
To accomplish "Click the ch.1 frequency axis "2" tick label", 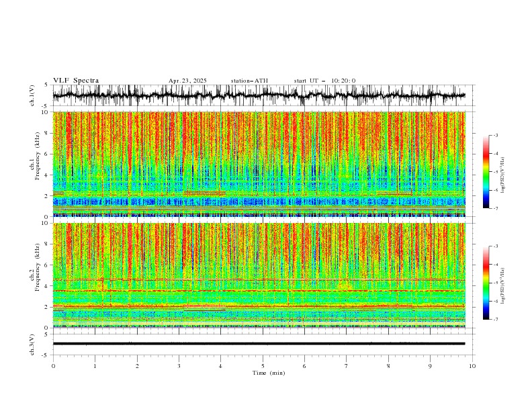I will point(47,196).
